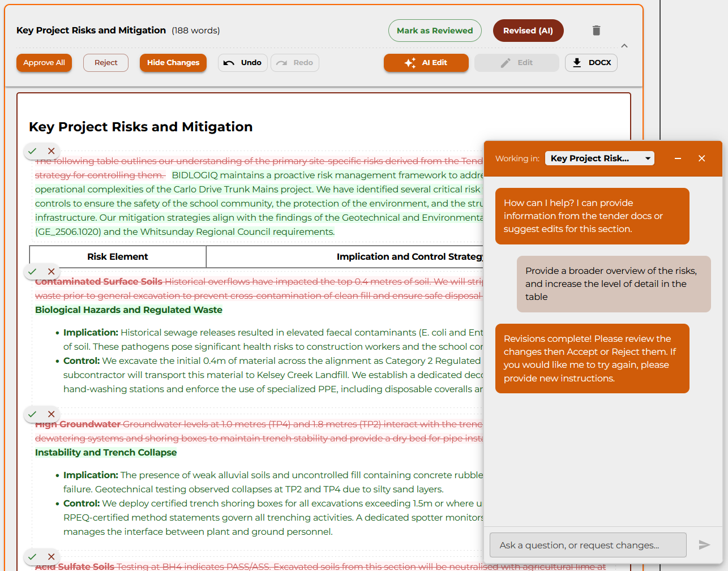Toggle Hide Changes button
This screenshot has height=571, width=728.
(x=173, y=63)
